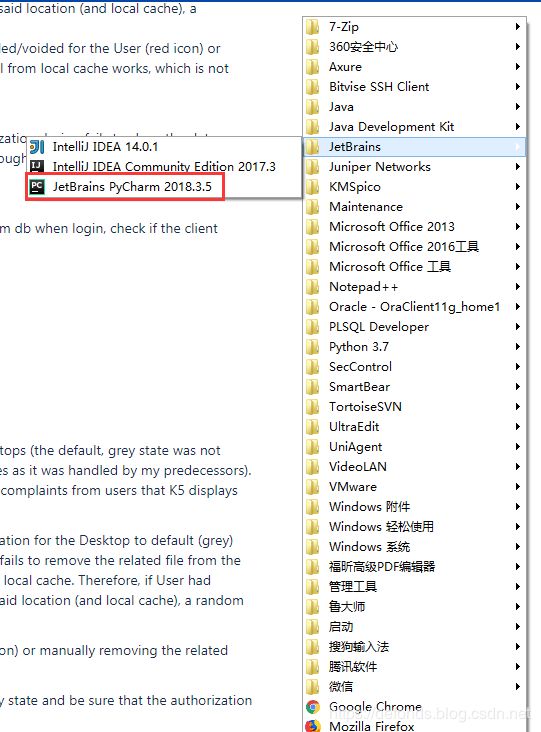The image size is (541, 732).
Task: Expand the 微信 submenu arrow
Action: (x=517, y=687)
